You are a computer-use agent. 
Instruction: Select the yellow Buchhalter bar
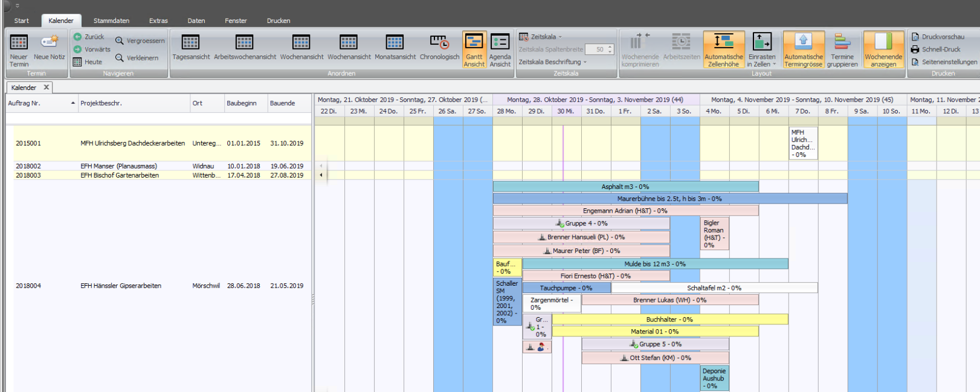(670, 320)
